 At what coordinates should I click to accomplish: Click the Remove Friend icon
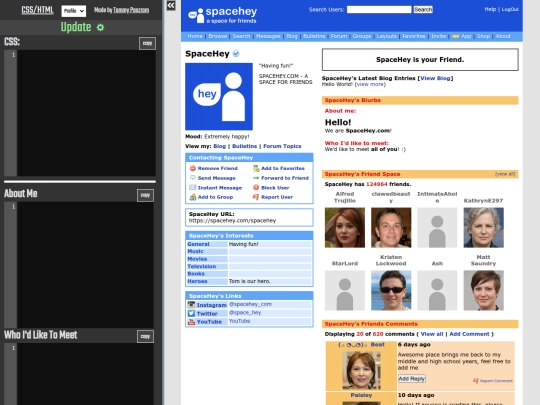tap(193, 168)
